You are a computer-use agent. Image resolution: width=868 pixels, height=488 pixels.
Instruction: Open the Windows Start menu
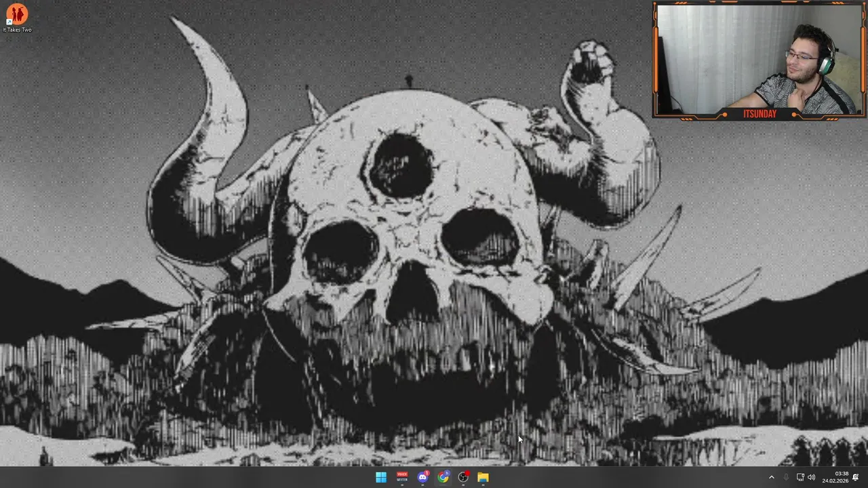(381, 477)
